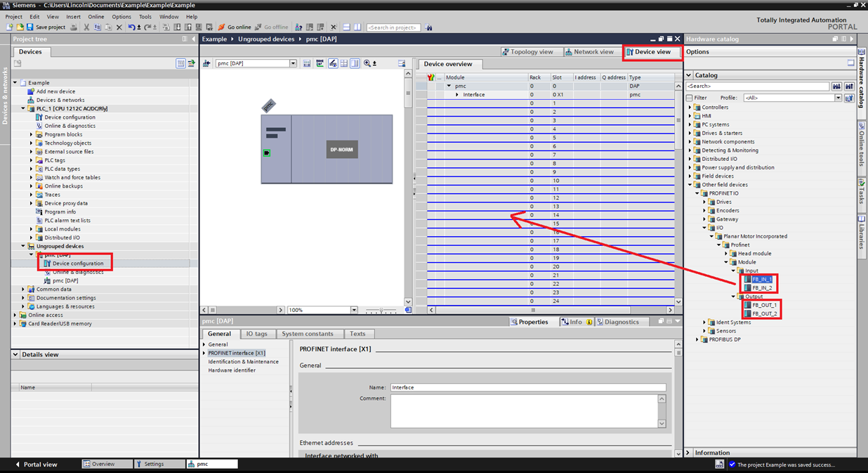Expand the Drives node under PROFINET IO
The height and width of the screenshot is (473, 868).
705,202
